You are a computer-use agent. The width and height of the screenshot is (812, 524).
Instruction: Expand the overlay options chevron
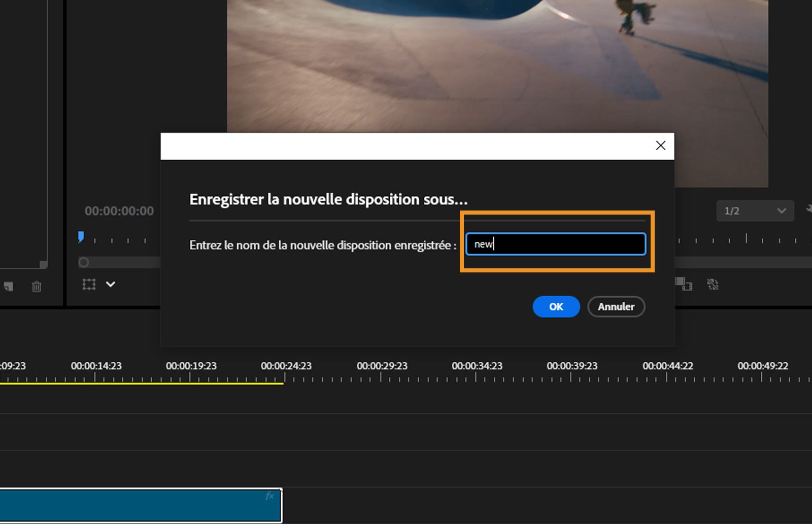(x=111, y=285)
